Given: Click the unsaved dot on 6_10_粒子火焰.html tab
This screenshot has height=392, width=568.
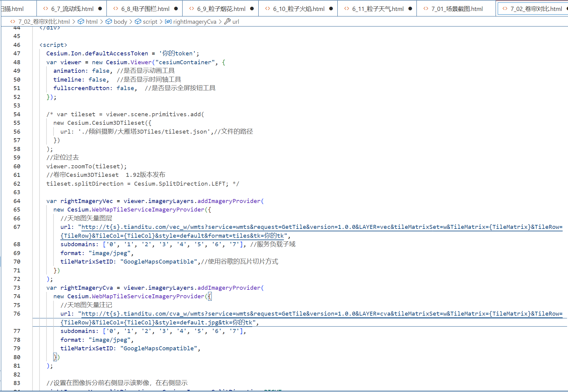Looking at the screenshot, I should point(331,9).
